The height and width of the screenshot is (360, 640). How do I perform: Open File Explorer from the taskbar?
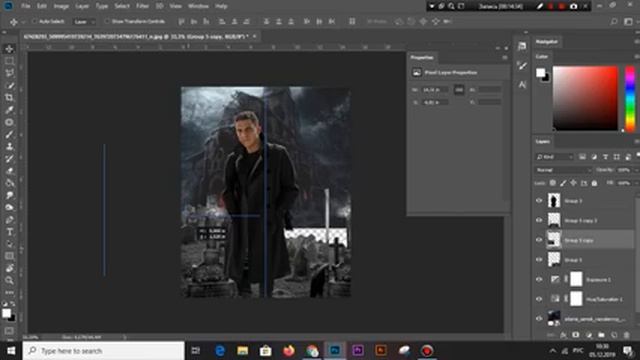click(242, 351)
